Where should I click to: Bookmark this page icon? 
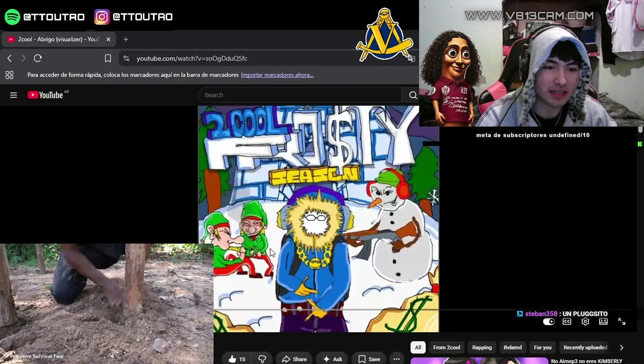(x=108, y=58)
